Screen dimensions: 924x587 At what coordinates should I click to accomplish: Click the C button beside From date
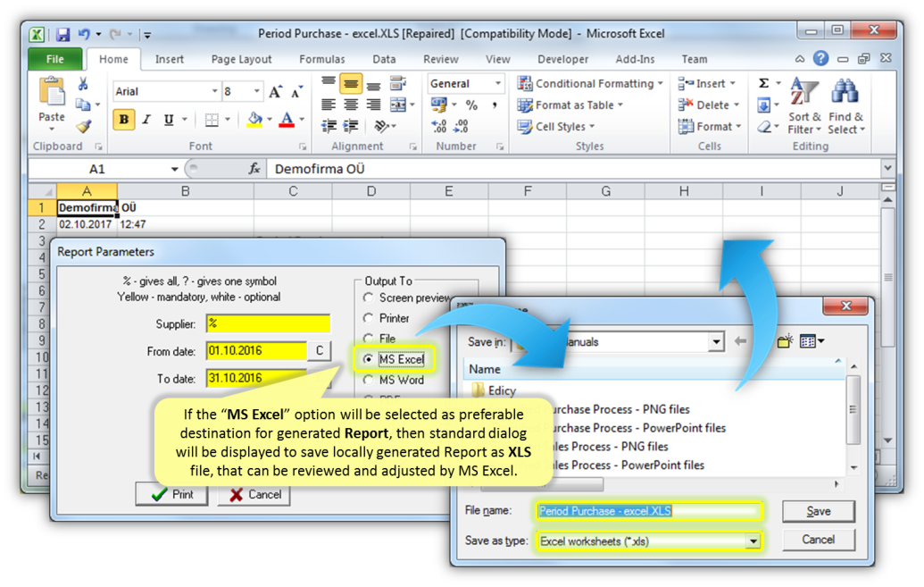click(319, 351)
